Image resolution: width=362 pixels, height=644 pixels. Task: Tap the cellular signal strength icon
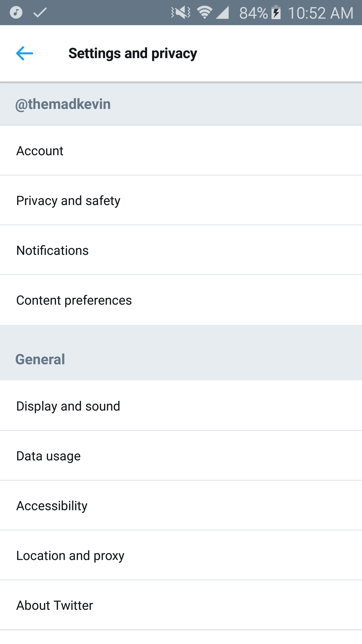(223, 12)
